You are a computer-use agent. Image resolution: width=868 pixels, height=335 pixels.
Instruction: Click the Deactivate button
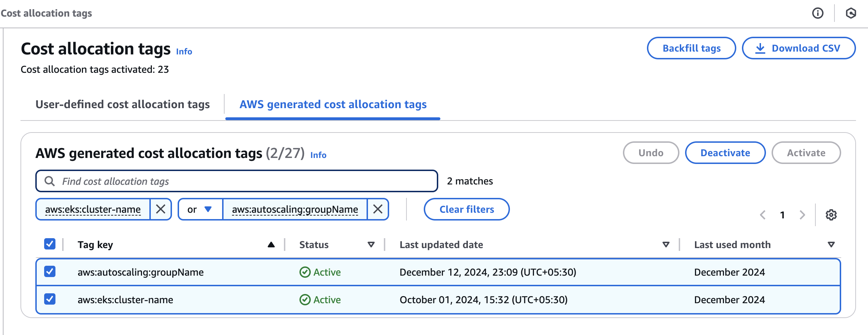725,153
